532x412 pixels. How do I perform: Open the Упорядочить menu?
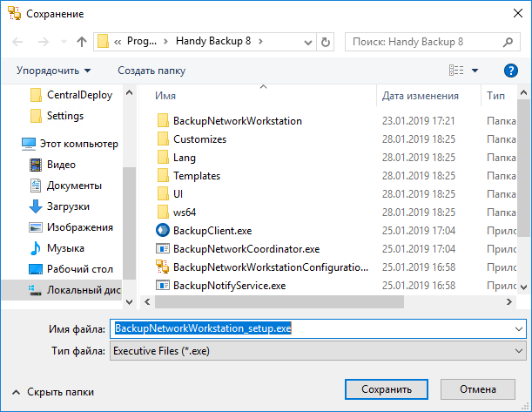[x=53, y=71]
